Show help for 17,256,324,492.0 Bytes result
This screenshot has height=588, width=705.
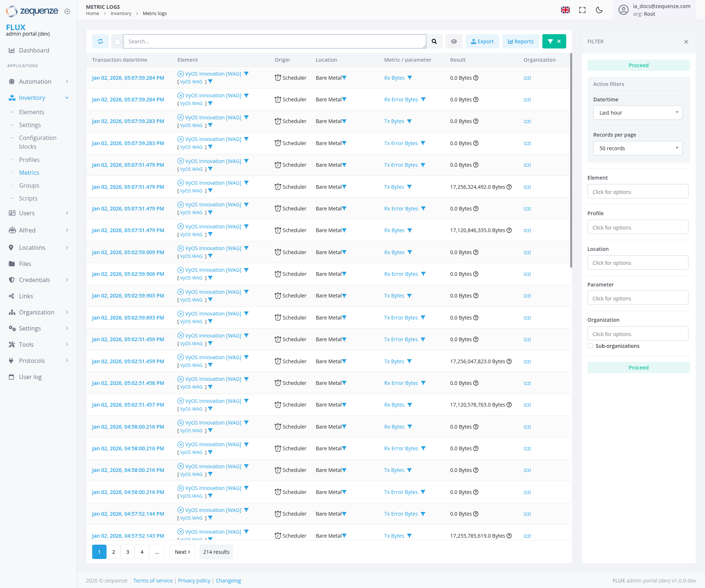click(x=509, y=187)
